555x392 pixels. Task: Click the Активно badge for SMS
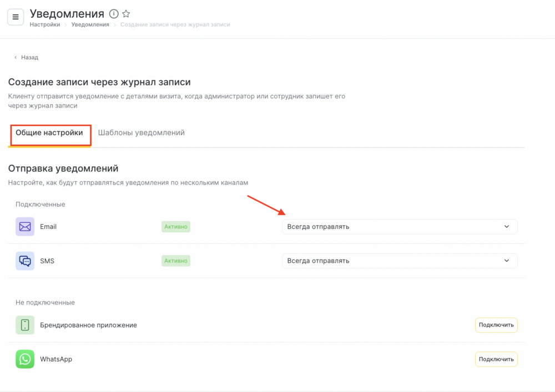176,261
